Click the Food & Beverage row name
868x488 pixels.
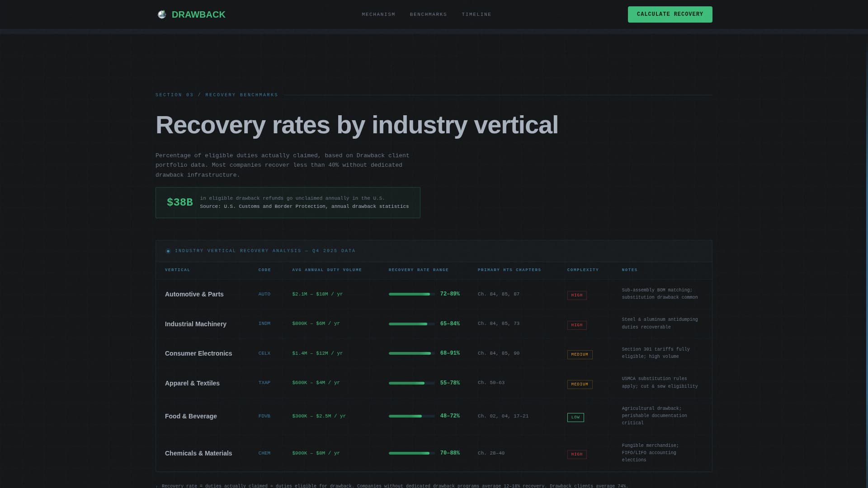click(x=191, y=416)
